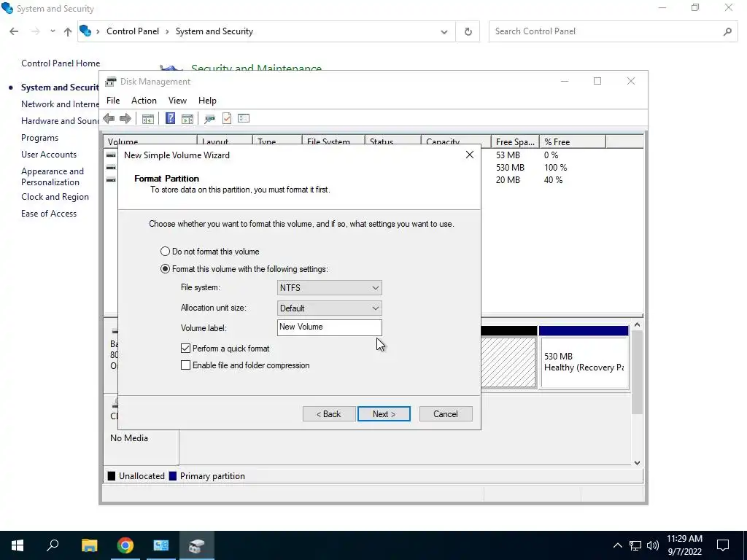Open the Help menu
This screenshot has width=747, height=560.
click(207, 101)
